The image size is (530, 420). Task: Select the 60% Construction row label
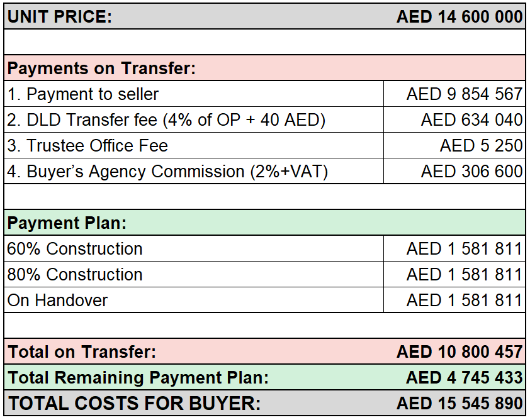click(x=75, y=249)
